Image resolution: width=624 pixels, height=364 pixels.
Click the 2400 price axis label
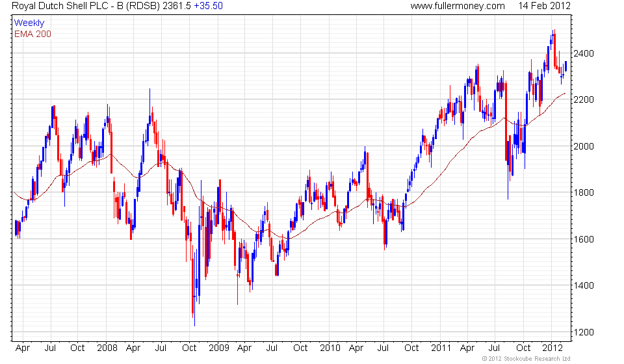(584, 53)
